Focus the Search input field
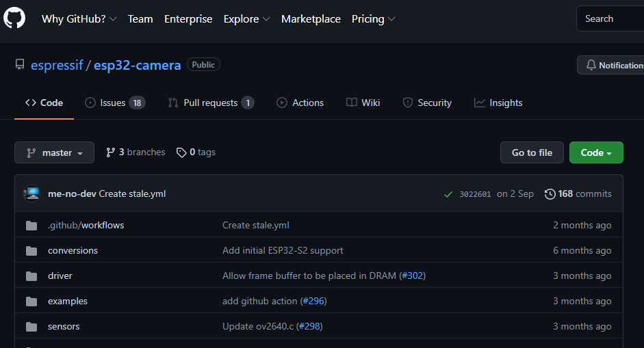The height and width of the screenshot is (348, 644). click(x=610, y=18)
